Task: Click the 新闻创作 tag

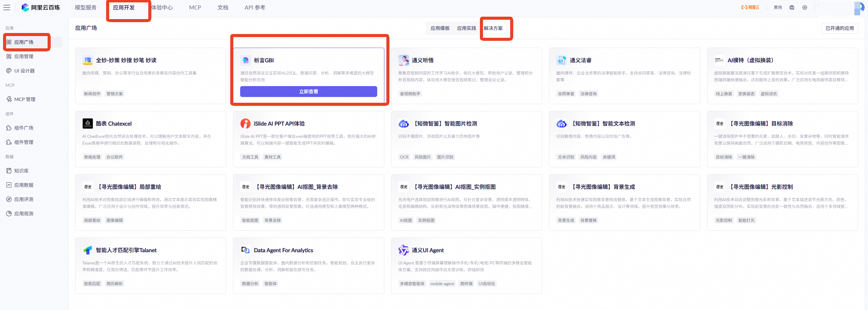Action: [92, 94]
